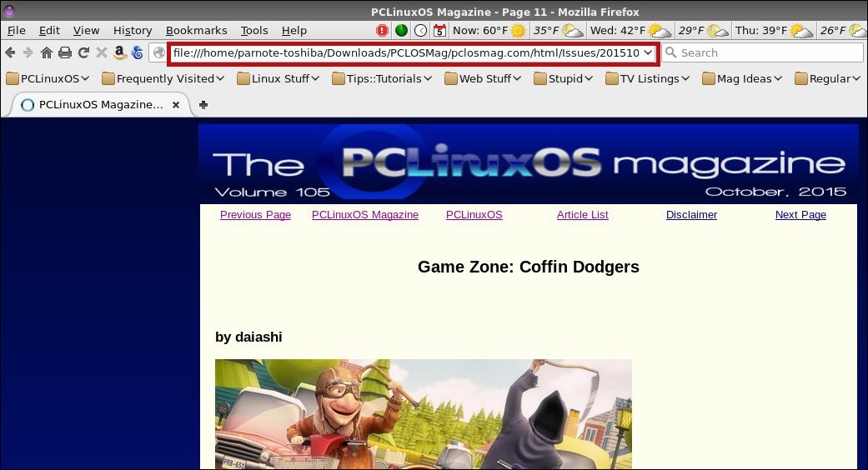This screenshot has height=470, width=868.
Task: Expand the Web Stuff bookmarks folder
Action: click(483, 78)
